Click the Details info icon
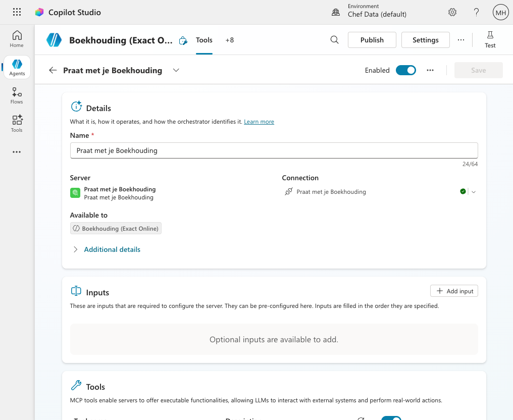 (x=76, y=107)
